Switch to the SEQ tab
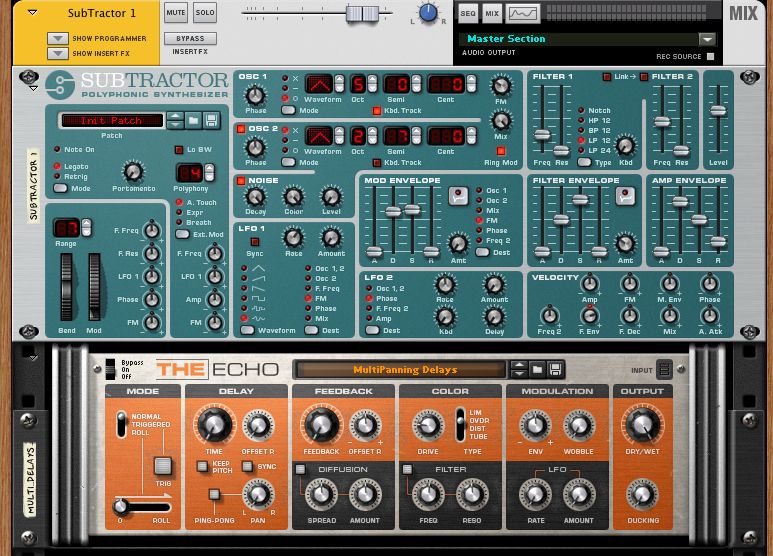773x556 pixels. click(468, 13)
